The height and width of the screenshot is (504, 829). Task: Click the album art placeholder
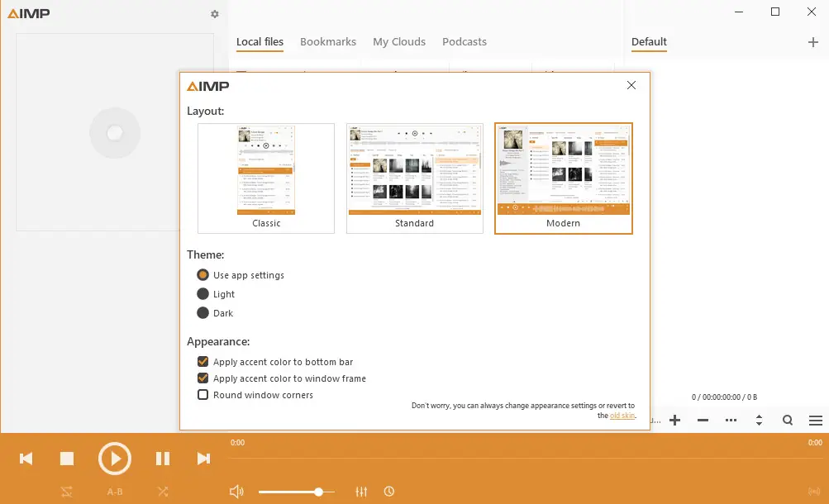pyautogui.click(x=115, y=132)
